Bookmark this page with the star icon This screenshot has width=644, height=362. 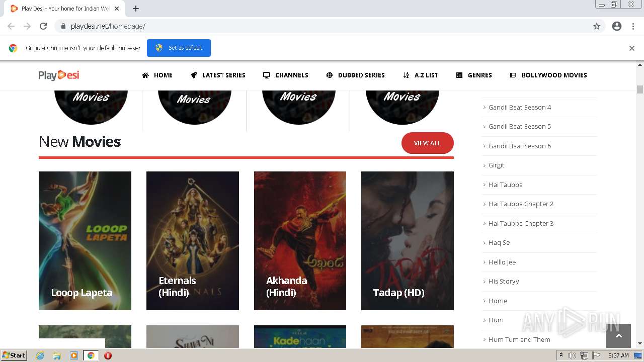597,26
